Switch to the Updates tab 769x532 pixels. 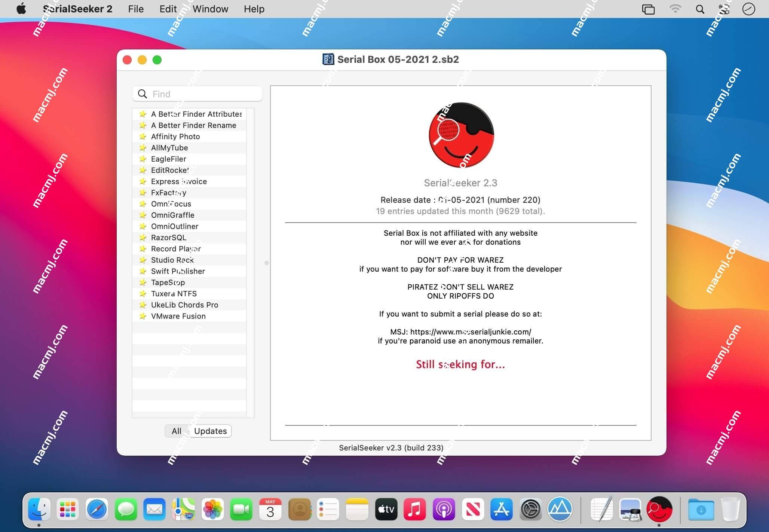pyautogui.click(x=210, y=431)
